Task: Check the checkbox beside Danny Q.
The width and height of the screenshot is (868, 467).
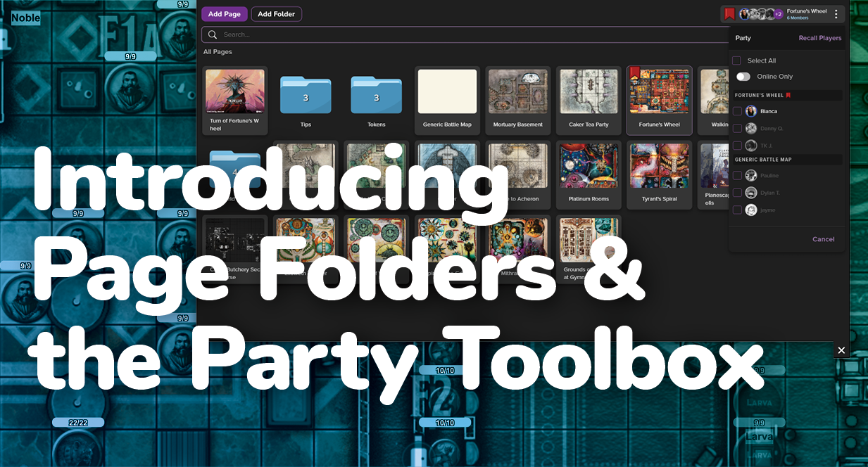Action: 738,128
